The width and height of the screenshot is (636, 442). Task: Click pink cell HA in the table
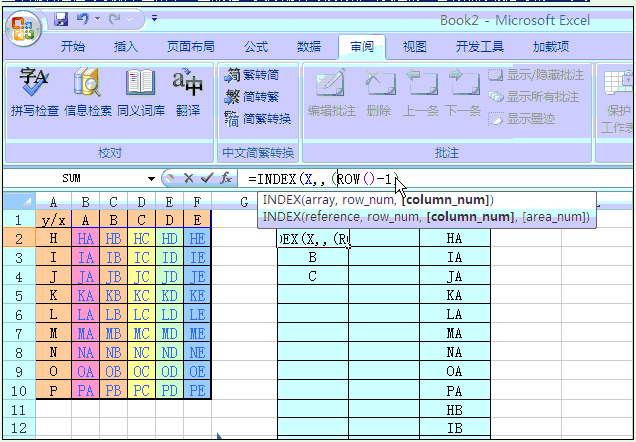[86, 239]
